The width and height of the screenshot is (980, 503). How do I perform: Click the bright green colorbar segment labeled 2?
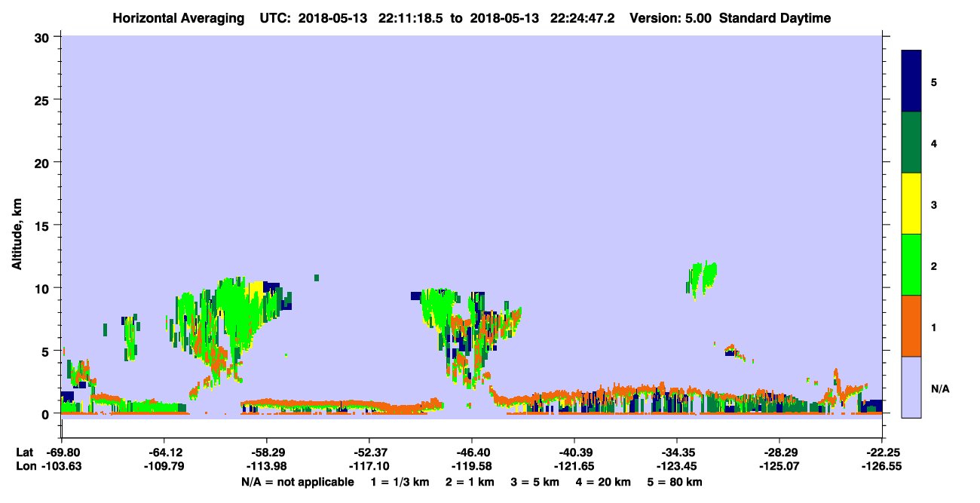(x=911, y=265)
